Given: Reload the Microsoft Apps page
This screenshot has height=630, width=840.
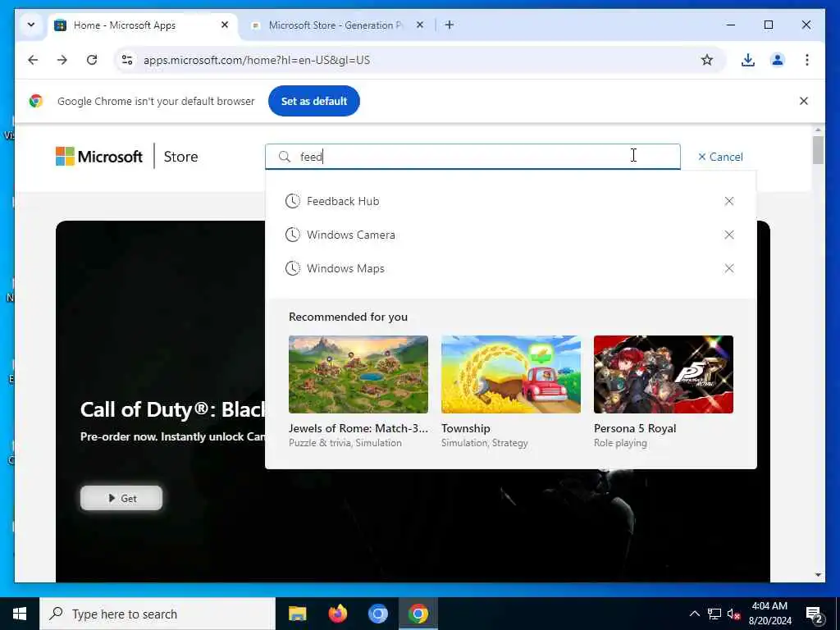Looking at the screenshot, I should [92, 60].
